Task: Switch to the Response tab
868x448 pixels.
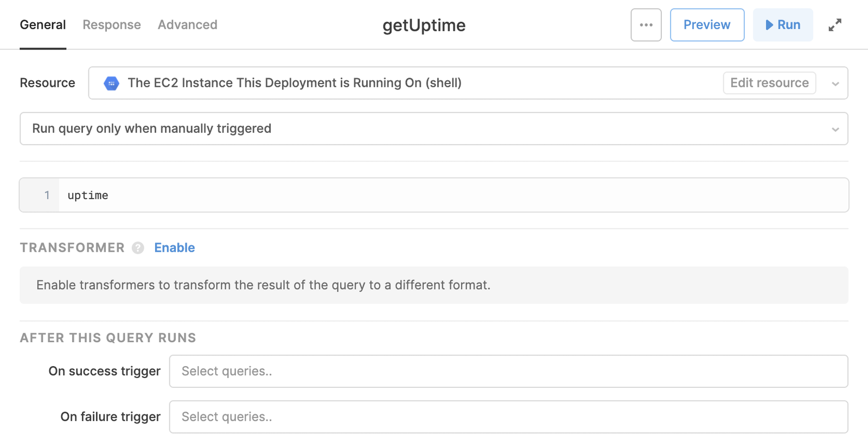Action: [x=112, y=25]
